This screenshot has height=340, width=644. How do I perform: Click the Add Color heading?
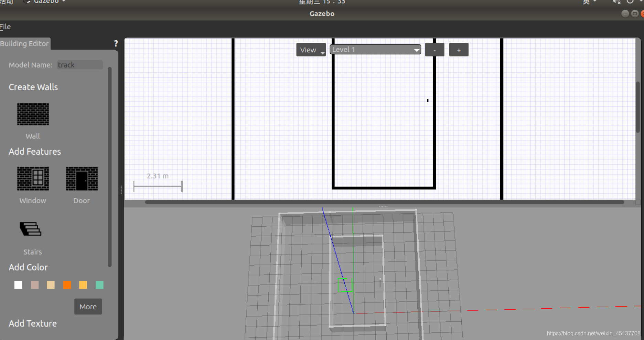click(28, 267)
